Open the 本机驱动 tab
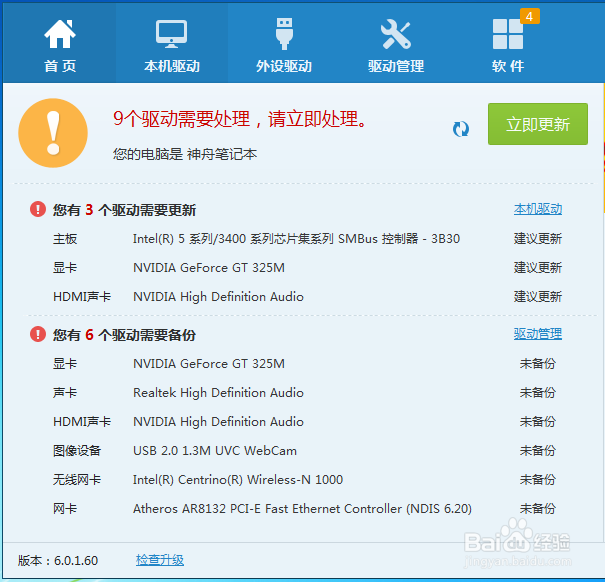 tap(172, 43)
